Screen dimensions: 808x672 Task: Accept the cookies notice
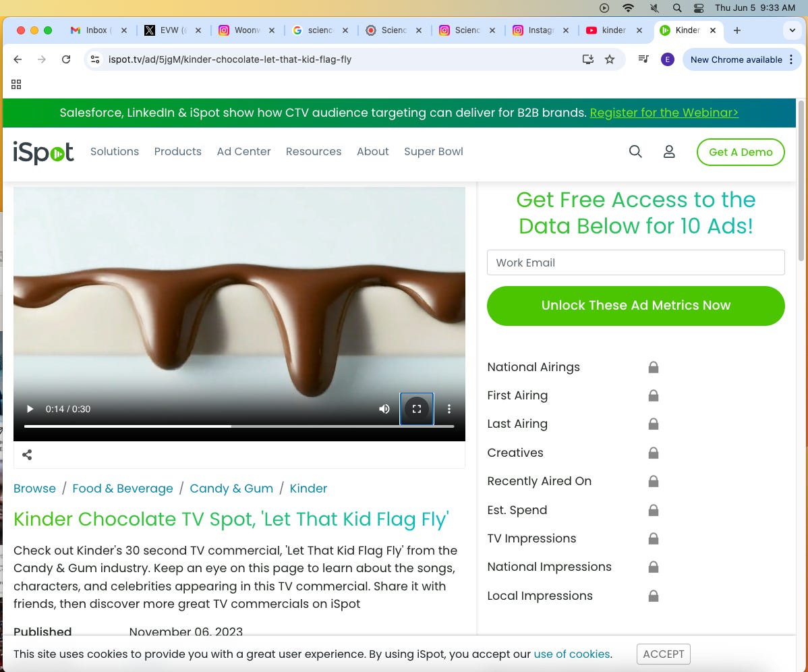click(663, 654)
